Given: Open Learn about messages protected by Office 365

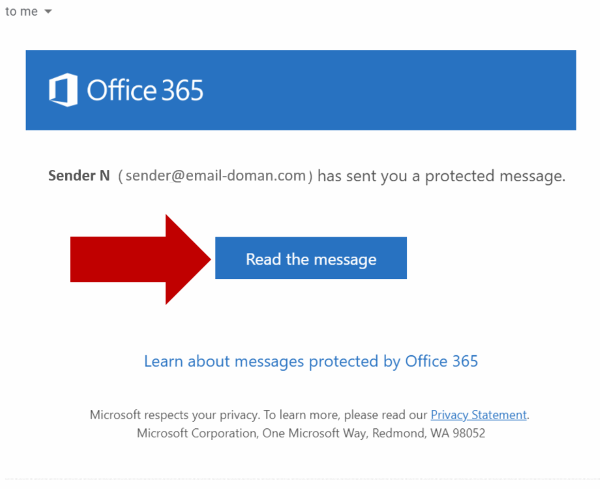Looking at the screenshot, I should click(x=311, y=361).
